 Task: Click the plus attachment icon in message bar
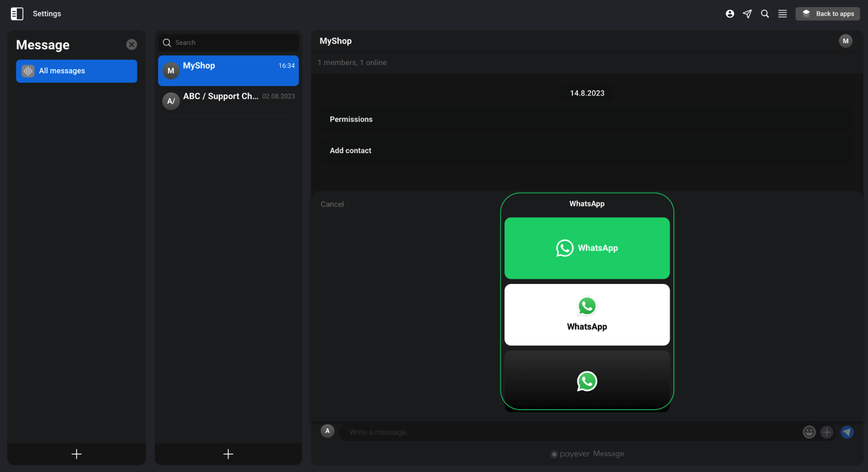click(x=827, y=432)
